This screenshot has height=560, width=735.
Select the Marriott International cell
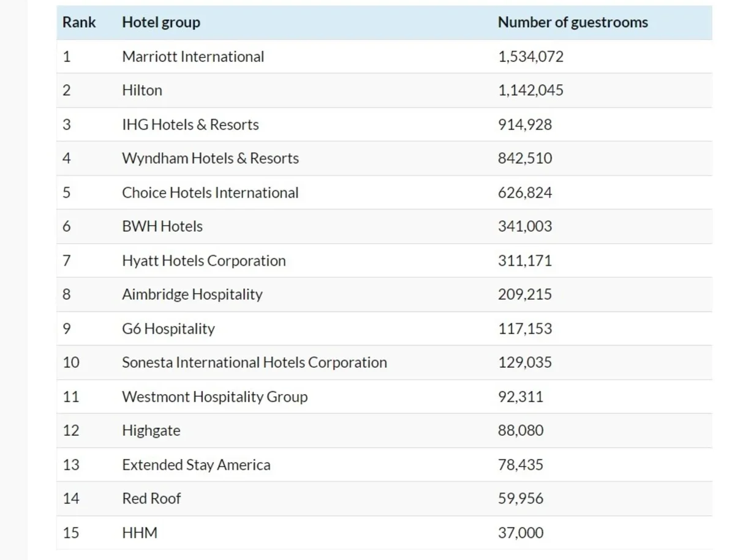193,57
